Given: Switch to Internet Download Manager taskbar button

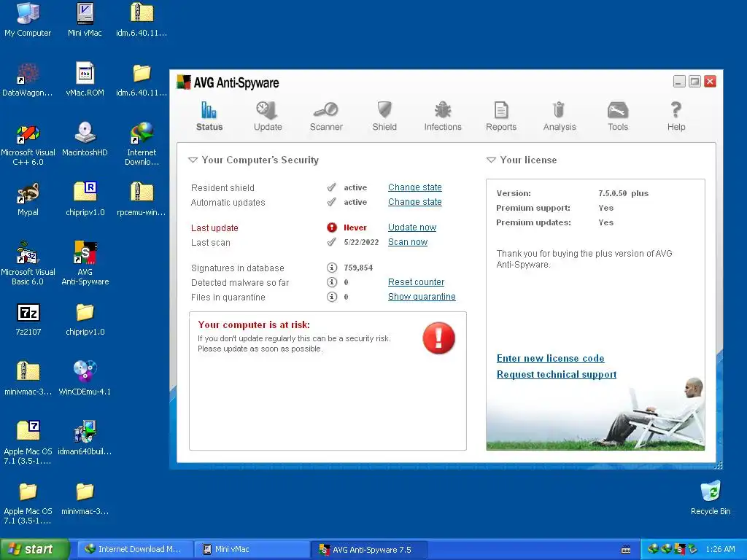Looking at the screenshot, I should pos(135,549).
